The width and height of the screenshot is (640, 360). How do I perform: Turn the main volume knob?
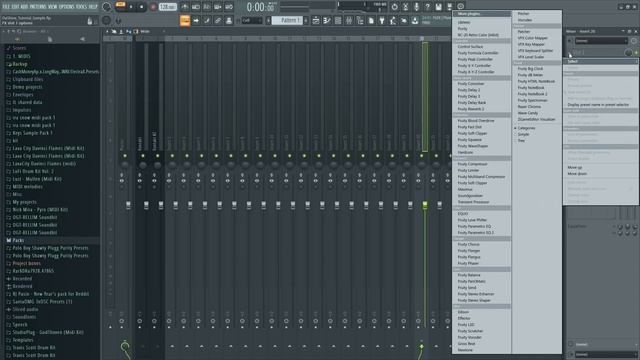[107, 7]
